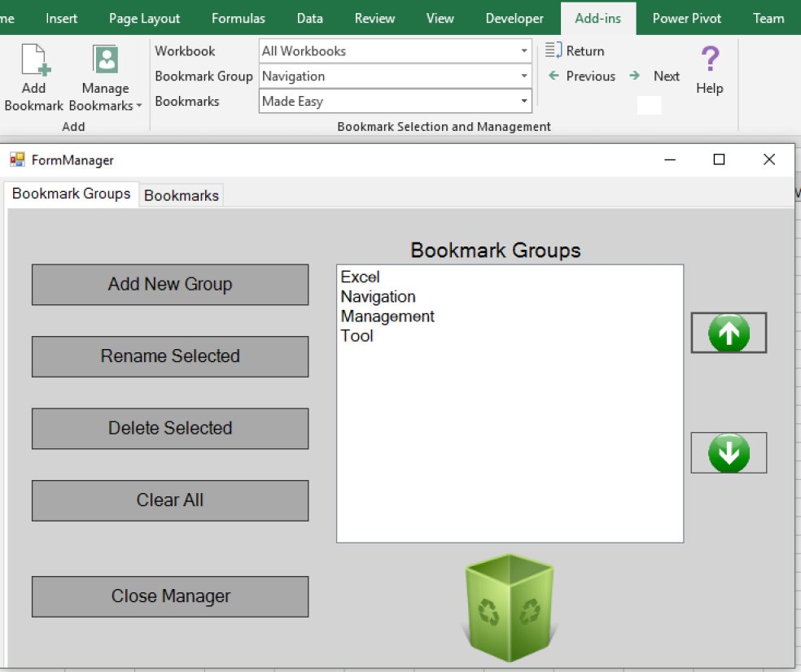Image resolution: width=801 pixels, height=672 pixels.
Task: Move selected group down with green arrow
Action: [728, 452]
